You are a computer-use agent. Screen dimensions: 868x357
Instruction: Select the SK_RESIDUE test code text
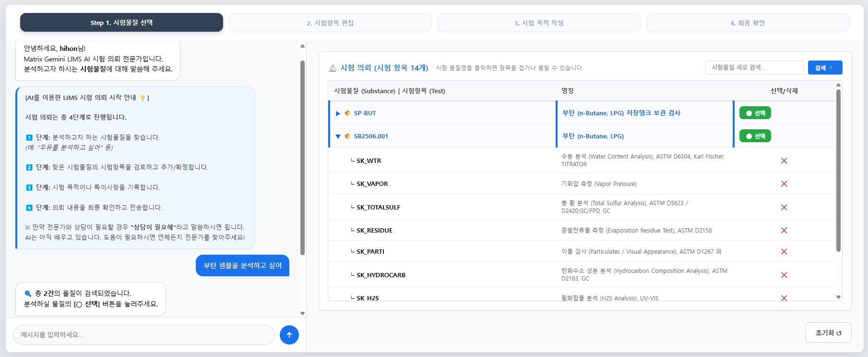tap(374, 231)
